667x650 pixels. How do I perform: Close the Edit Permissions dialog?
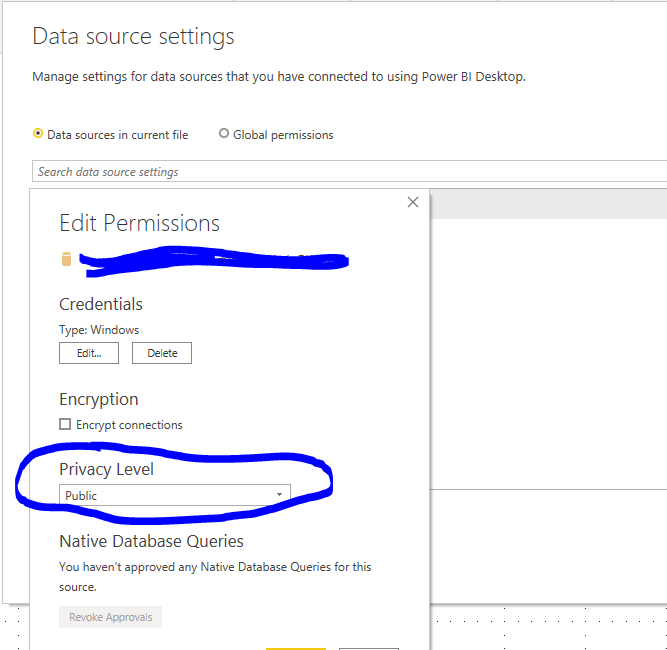click(x=413, y=202)
